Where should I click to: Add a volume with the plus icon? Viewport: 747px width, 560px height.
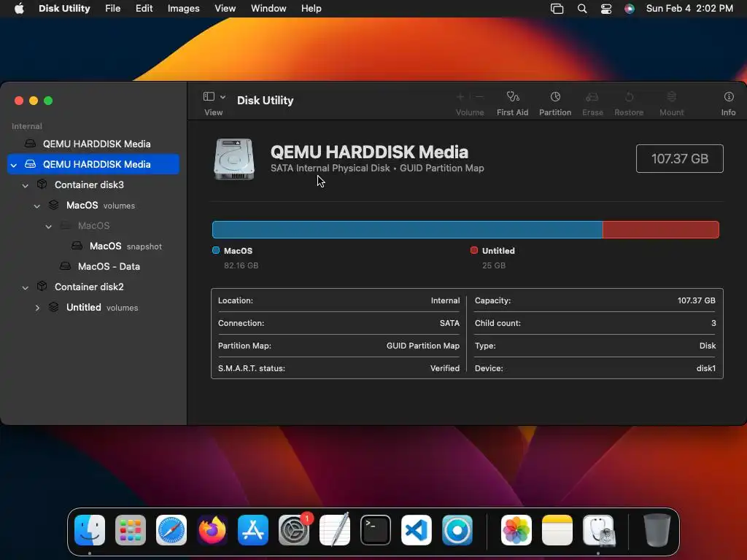click(x=460, y=97)
